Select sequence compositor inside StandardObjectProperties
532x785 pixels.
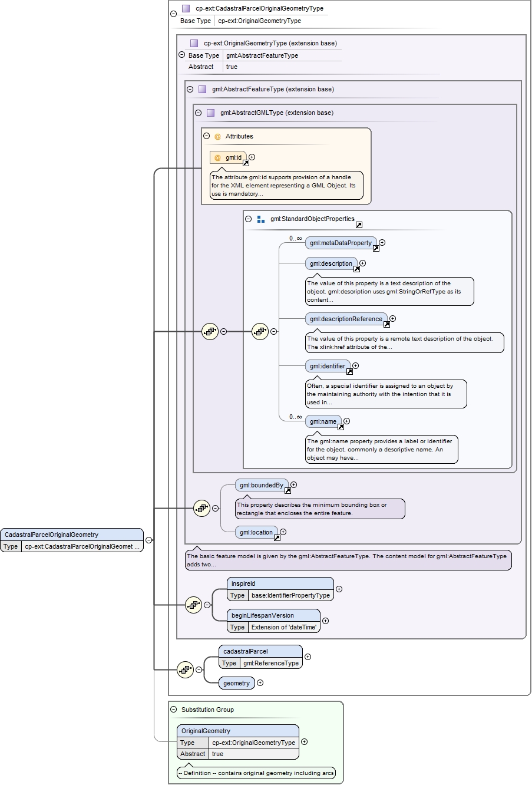coord(260,331)
